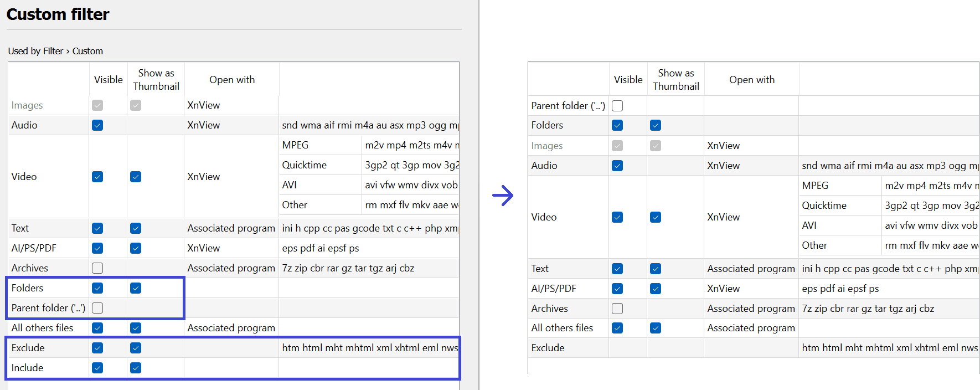Viewport: 980px width, 390px height.
Task: Check Parent folder Visible in right table
Action: tap(617, 106)
